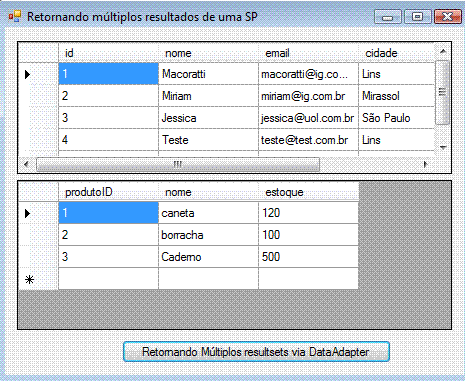Click the new row asterisk header in products grid
Viewport: 465px width, 381px height.
(x=38, y=279)
